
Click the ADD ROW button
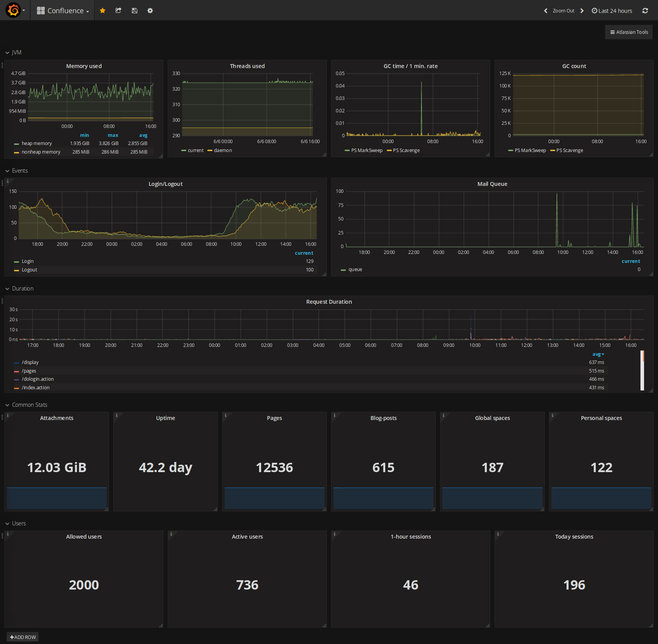[23, 637]
